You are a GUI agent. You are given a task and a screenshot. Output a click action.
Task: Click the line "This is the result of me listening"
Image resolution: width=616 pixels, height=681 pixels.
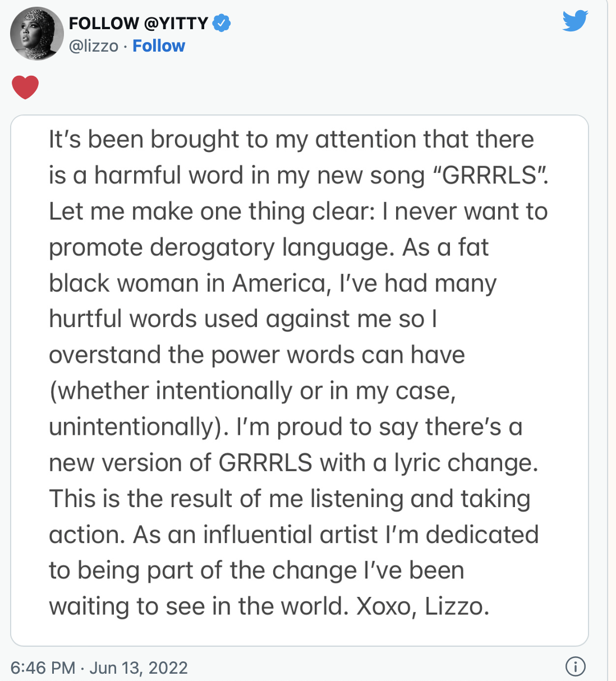click(x=289, y=499)
